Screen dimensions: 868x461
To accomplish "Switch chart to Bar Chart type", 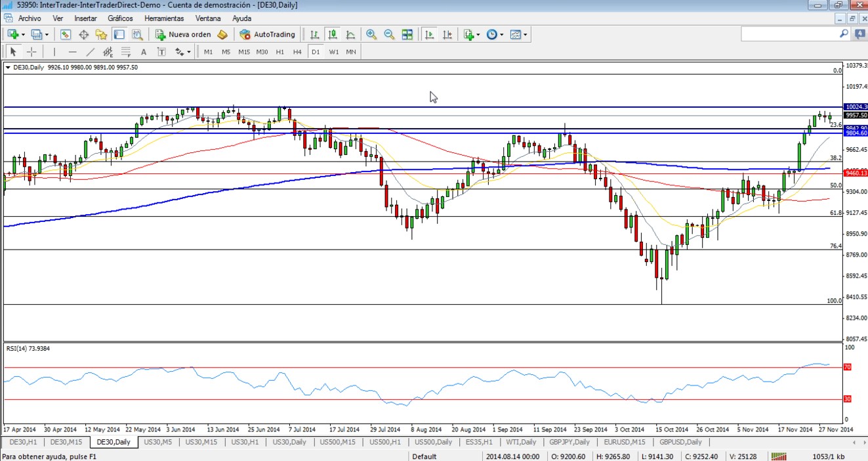I will coord(315,34).
